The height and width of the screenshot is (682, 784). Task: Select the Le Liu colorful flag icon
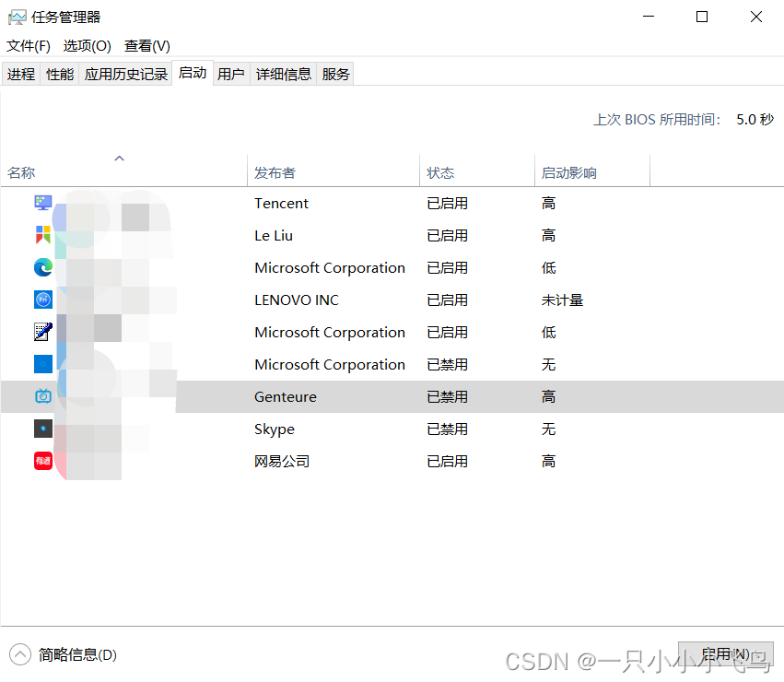pos(43,235)
